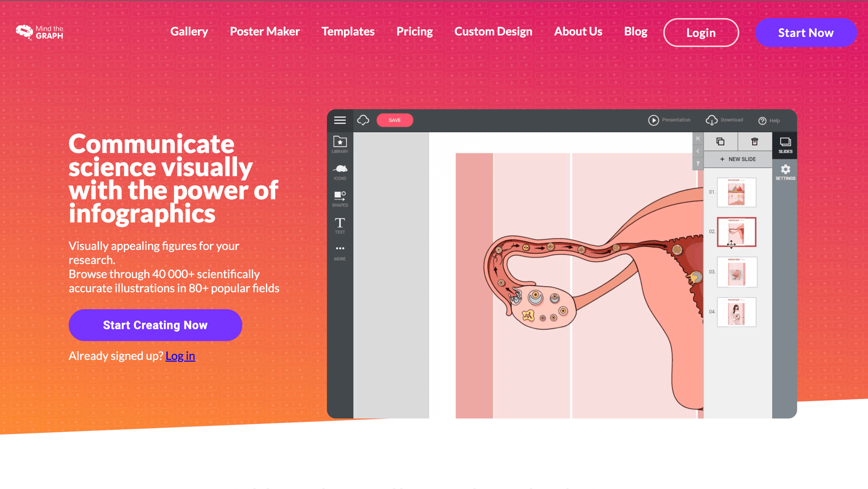Close the slide panel with the X
The width and height of the screenshot is (868, 489).
coord(698,138)
